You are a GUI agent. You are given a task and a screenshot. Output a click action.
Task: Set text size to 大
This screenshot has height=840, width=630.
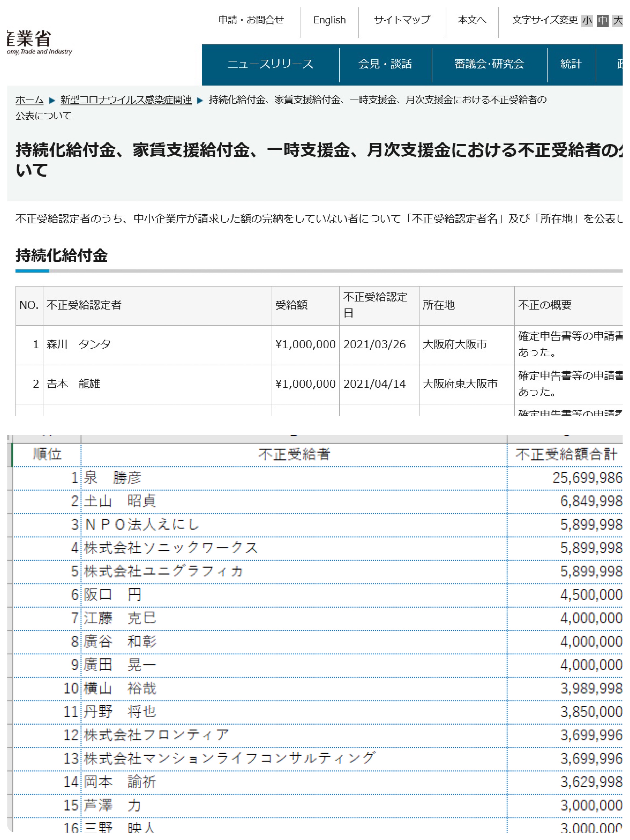pyautogui.click(x=618, y=21)
